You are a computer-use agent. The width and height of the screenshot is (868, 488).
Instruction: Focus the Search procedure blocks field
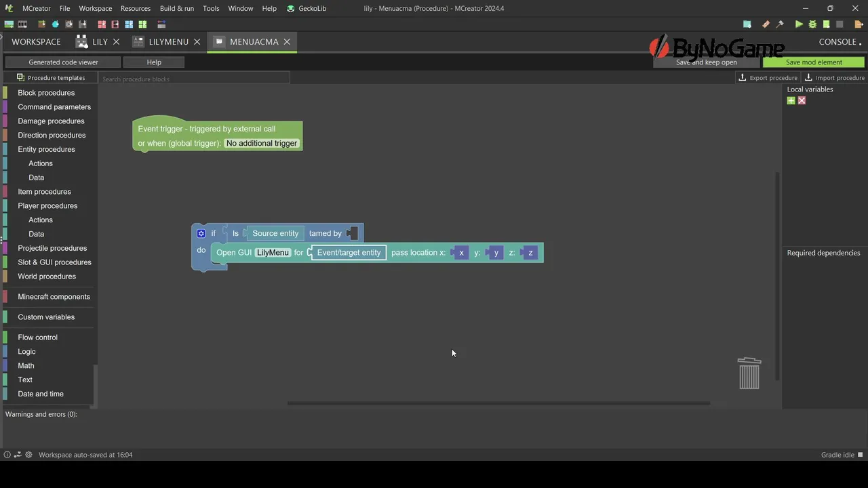195,79
